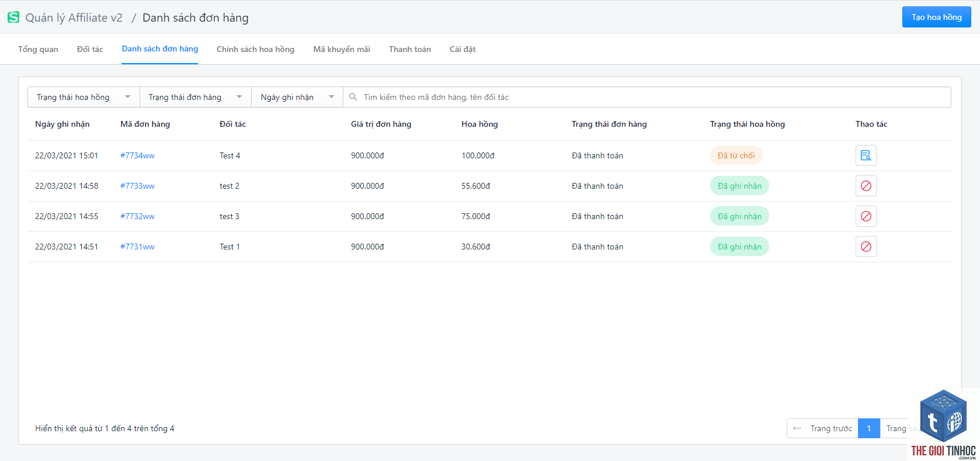This screenshot has width=980, height=461.
Task: Open order link #7732ww
Action: tap(137, 216)
